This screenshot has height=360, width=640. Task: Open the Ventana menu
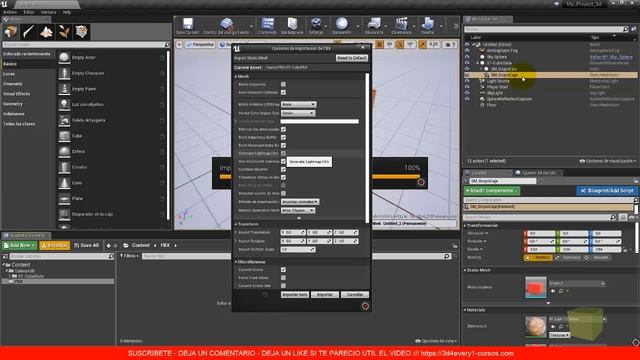48,12
